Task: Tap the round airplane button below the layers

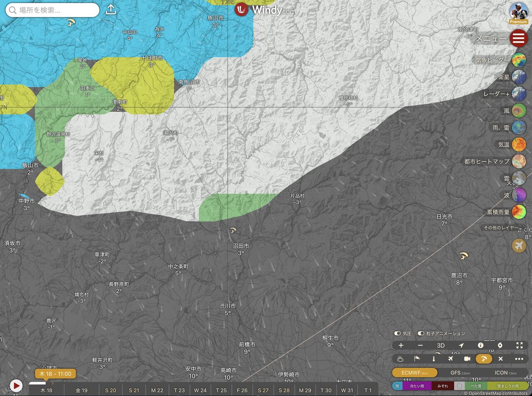Action: point(519,246)
